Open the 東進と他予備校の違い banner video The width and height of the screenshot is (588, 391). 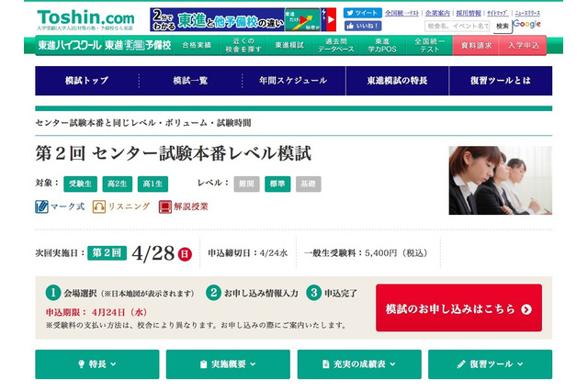tap(243, 19)
